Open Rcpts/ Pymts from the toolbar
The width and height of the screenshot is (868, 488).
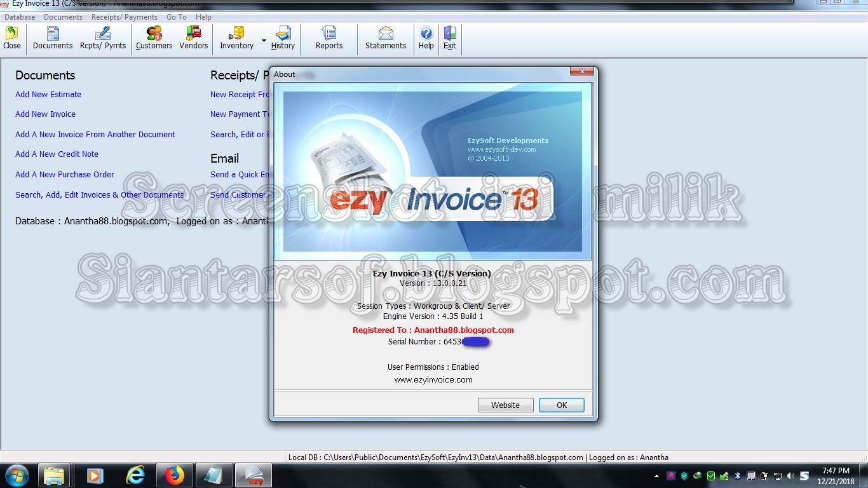(x=103, y=38)
